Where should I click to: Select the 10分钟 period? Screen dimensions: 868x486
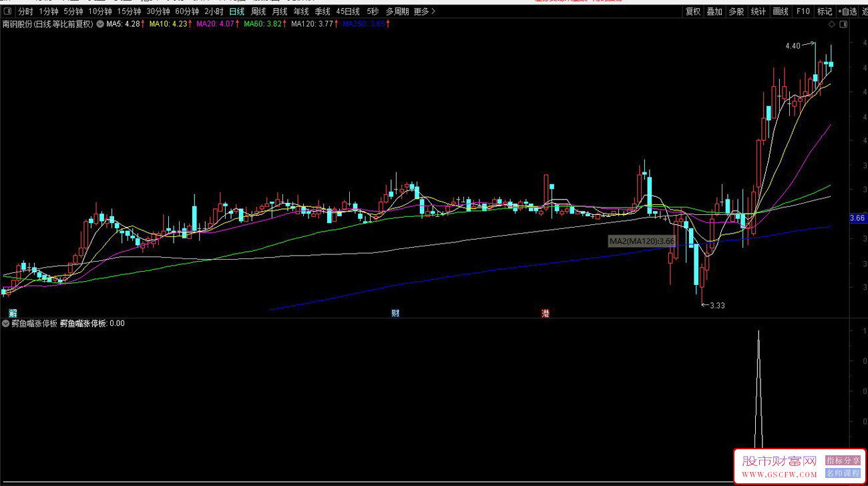click(100, 11)
